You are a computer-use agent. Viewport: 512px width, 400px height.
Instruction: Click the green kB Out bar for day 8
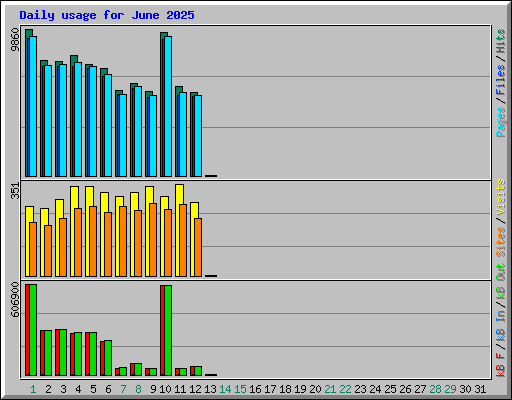point(138,370)
